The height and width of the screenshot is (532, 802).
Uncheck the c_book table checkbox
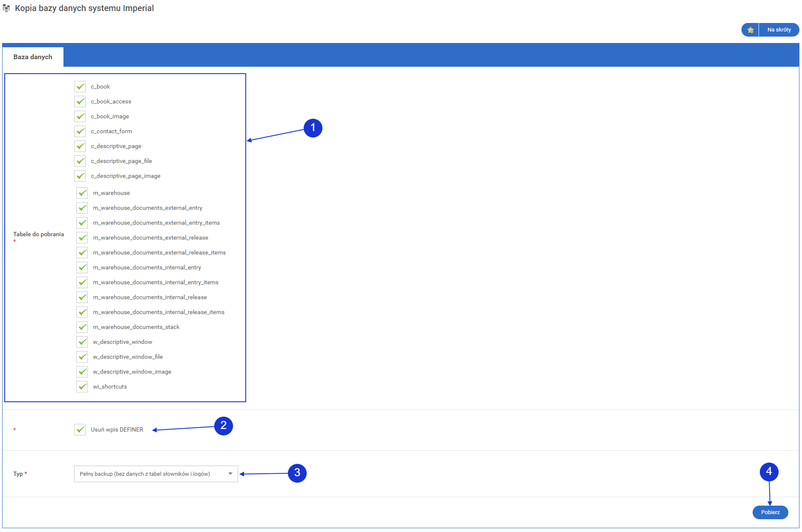pos(80,87)
